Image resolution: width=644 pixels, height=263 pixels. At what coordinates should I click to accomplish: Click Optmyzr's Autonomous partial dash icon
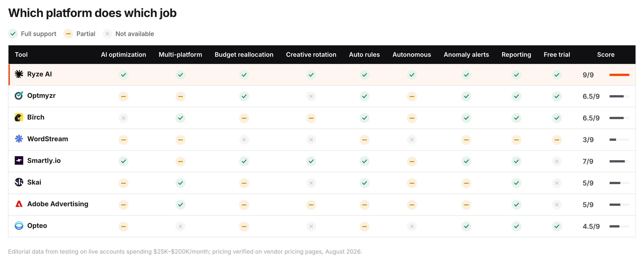point(412,96)
